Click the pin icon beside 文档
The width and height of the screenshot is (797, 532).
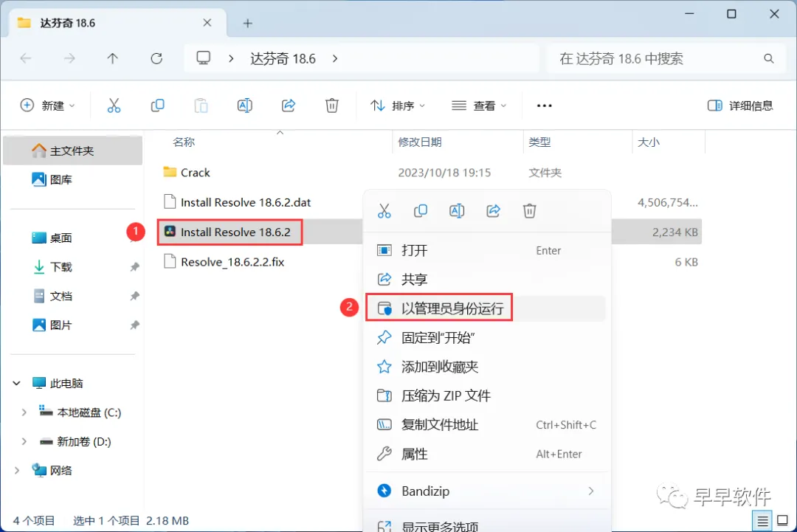click(135, 296)
